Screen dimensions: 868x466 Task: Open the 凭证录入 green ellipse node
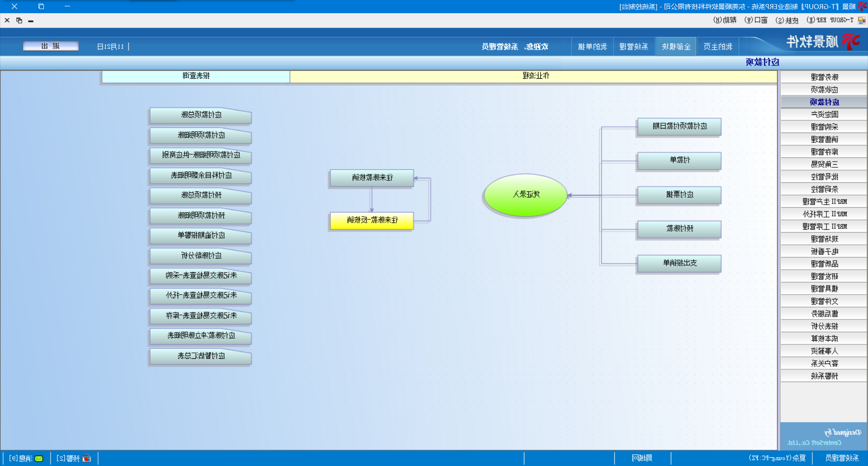tap(525, 195)
